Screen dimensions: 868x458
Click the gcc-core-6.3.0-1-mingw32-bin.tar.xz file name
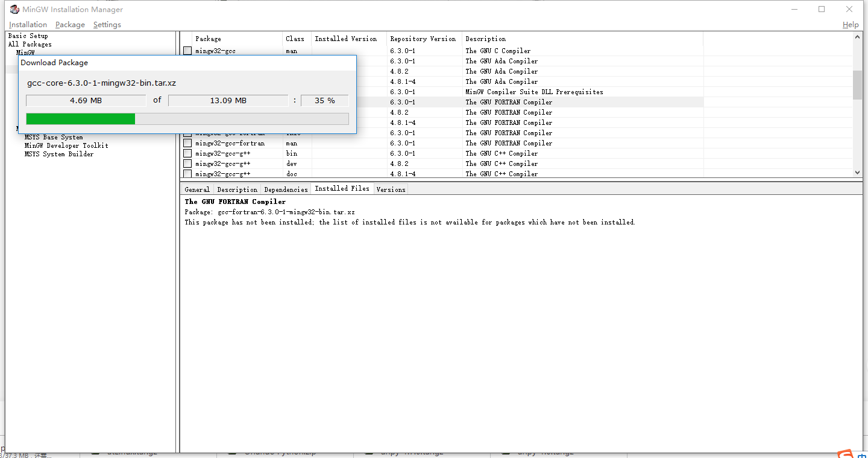coord(101,83)
